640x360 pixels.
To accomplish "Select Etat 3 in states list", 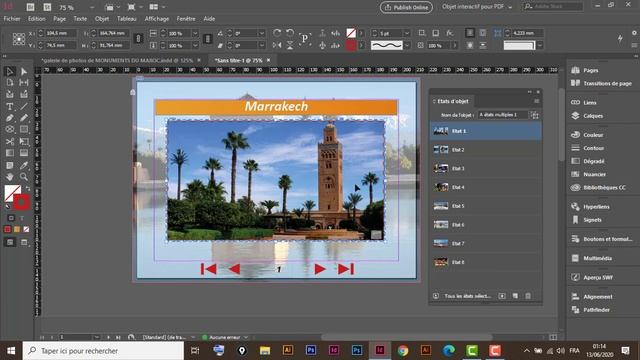I will [486, 169].
